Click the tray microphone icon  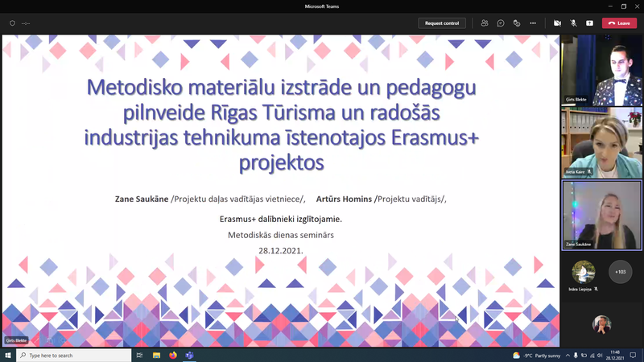(576, 356)
